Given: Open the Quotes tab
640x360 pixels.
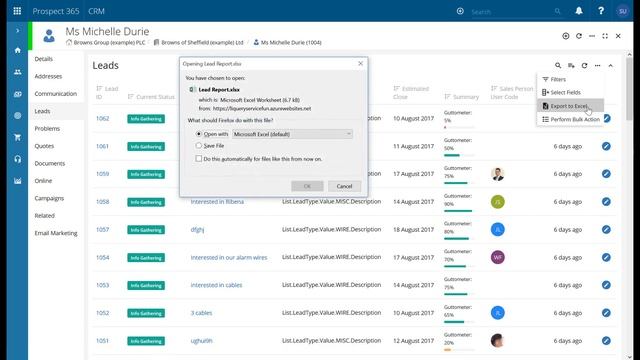Looking at the screenshot, I should (44, 146).
